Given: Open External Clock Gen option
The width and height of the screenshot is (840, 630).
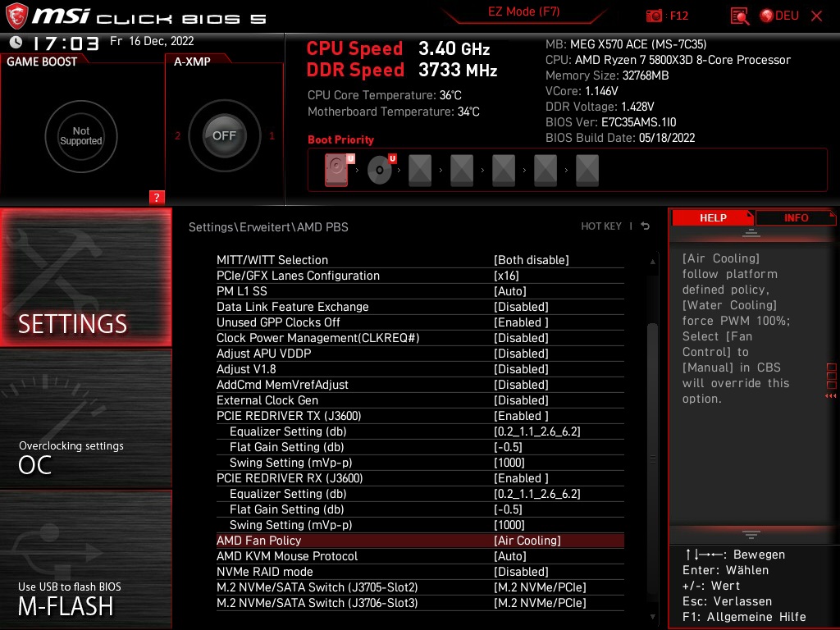Looking at the screenshot, I should 420,399.
